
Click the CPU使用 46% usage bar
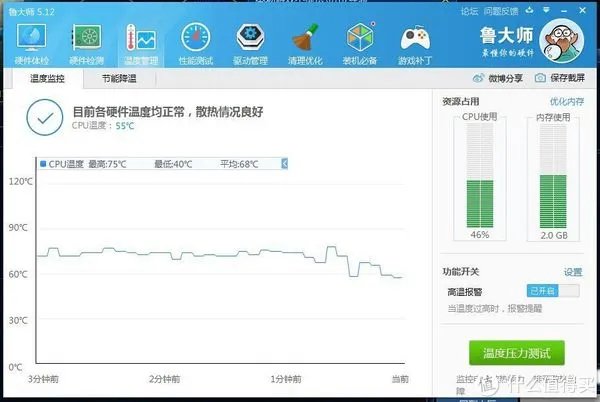point(480,176)
